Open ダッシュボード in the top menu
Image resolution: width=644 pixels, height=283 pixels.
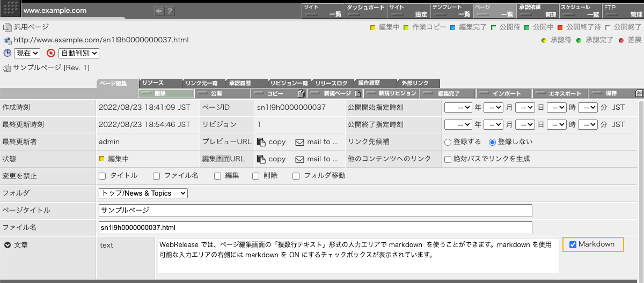pos(365,11)
